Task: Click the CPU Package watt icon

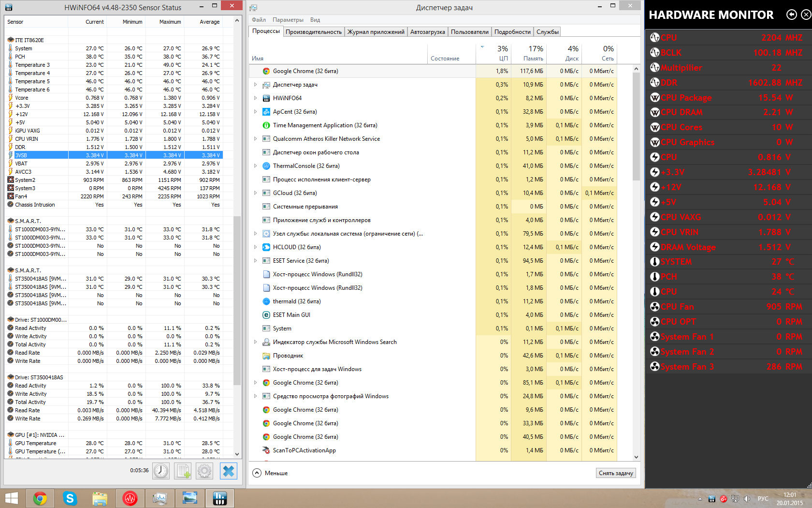Action: coord(655,97)
